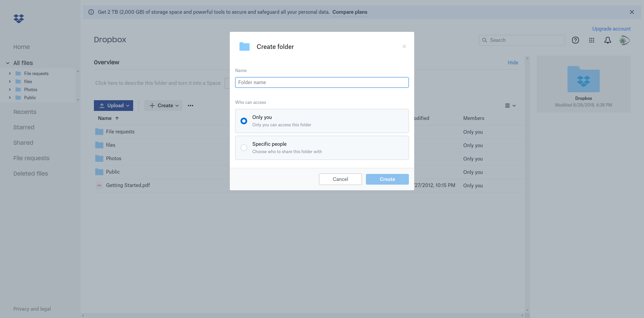Click the Name column header

105,118
